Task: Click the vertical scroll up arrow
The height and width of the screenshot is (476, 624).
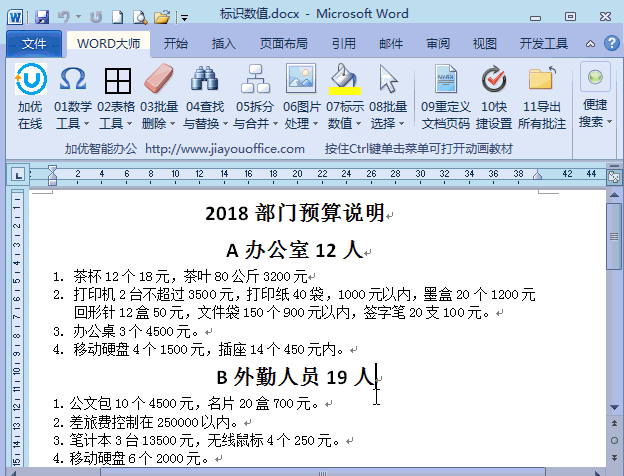Action: coord(614,195)
